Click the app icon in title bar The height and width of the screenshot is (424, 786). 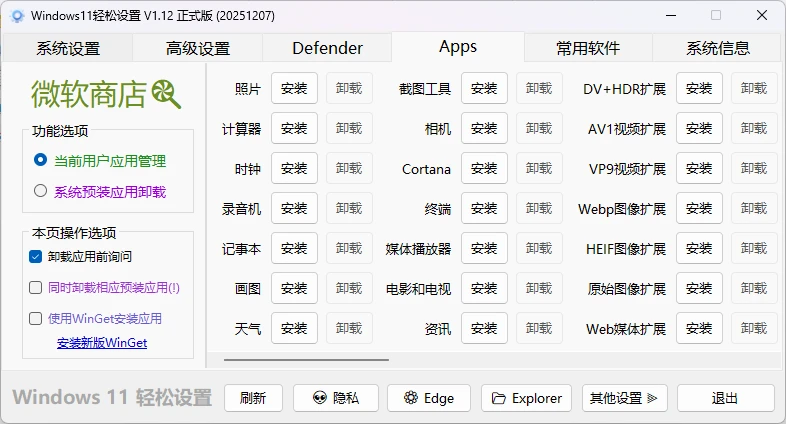[17, 16]
